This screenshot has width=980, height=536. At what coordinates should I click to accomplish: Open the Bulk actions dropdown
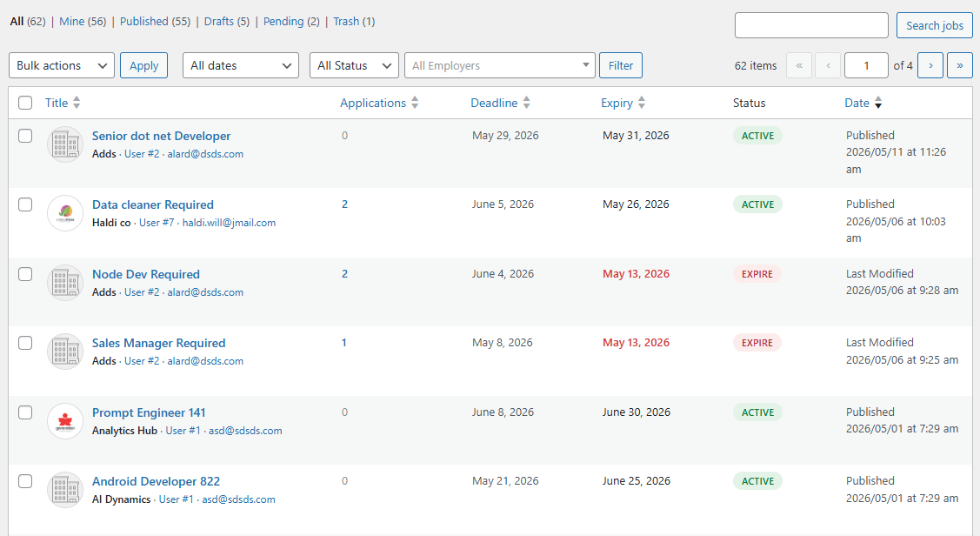tap(61, 65)
